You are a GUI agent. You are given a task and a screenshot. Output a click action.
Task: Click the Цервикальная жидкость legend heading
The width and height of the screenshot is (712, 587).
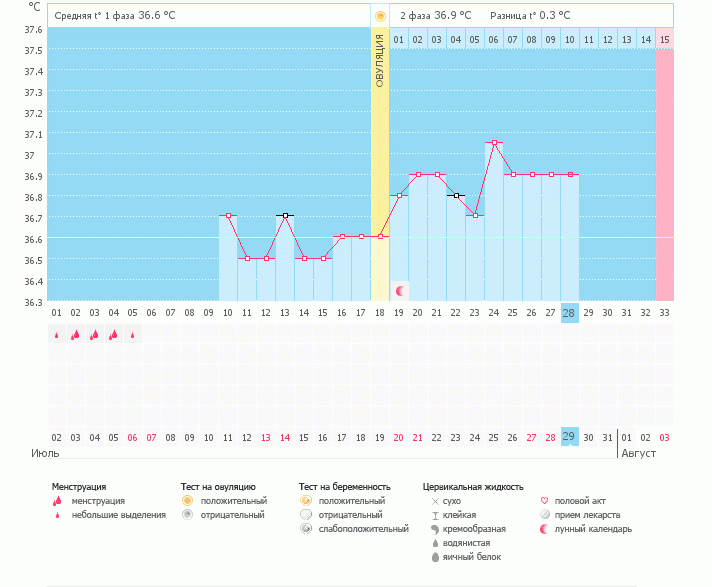(473, 487)
